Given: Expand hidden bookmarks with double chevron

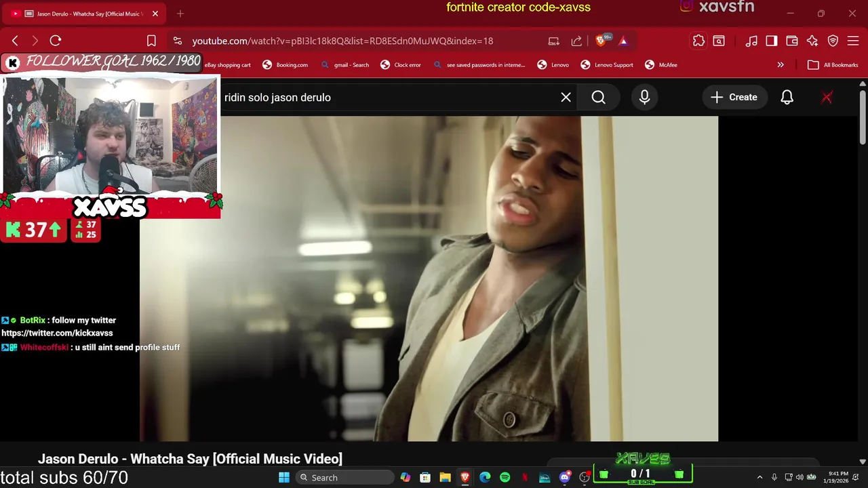Looking at the screenshot, I should tap(781, 65).
